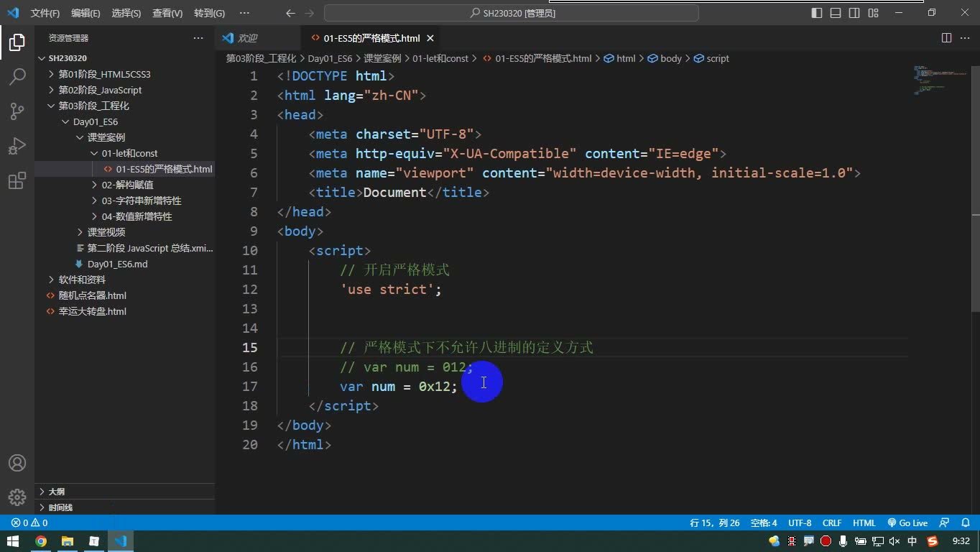Toggle the bottom panel layout icon
The height and width of the screenshot is (552, 980).
coord(836,13)
